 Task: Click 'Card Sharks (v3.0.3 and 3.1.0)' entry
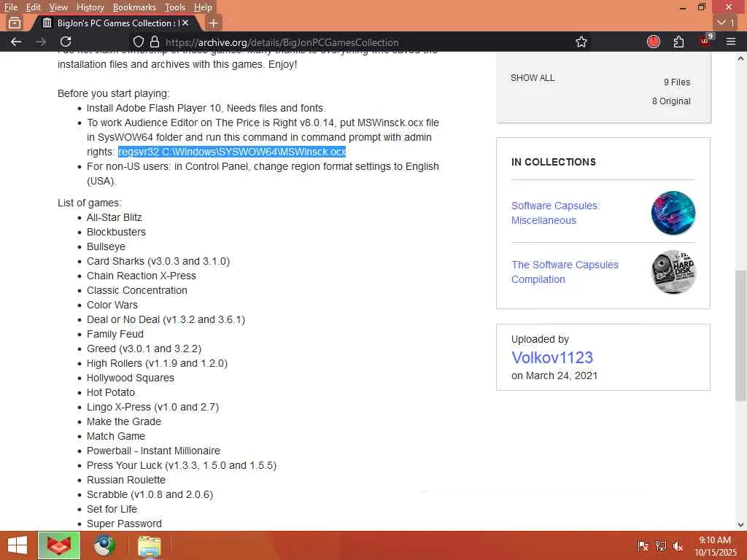point(158,261)
